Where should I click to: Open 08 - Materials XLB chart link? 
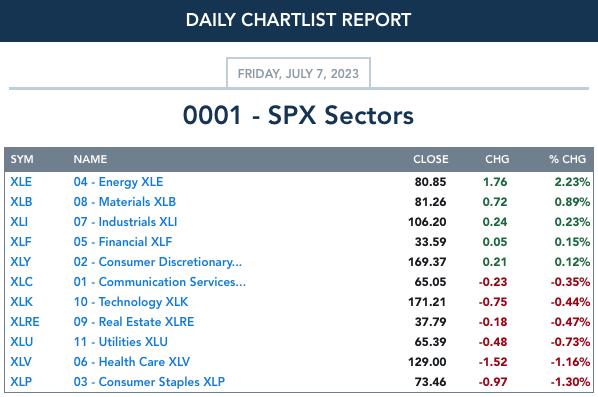(125, 202)
